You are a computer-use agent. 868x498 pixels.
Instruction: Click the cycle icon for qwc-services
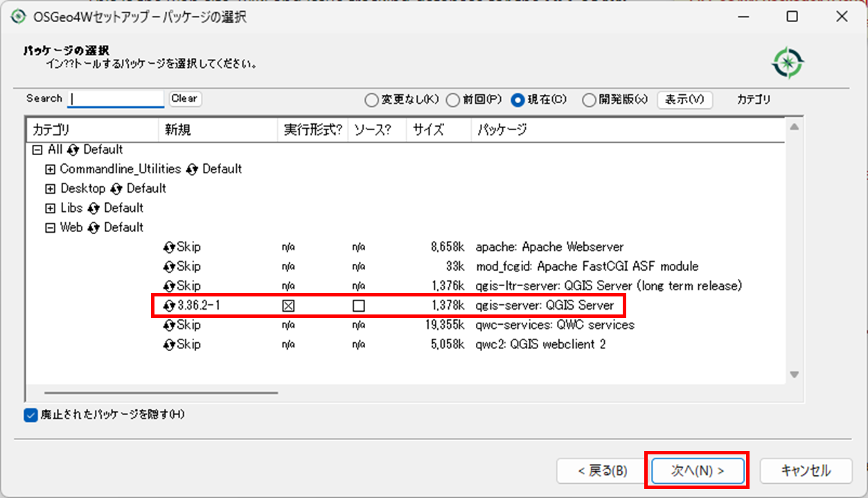pyautogui.click(x=168, y=324)
